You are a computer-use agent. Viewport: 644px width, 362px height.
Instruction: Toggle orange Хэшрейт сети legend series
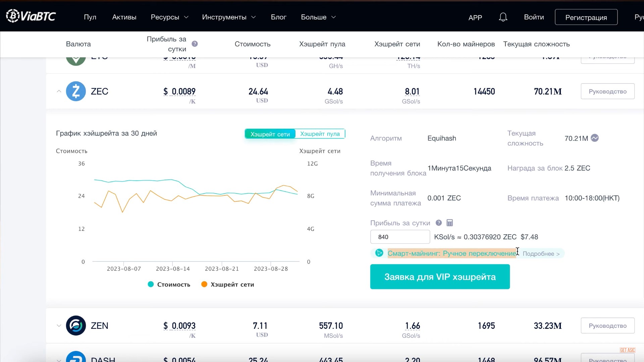pos(227,284)
